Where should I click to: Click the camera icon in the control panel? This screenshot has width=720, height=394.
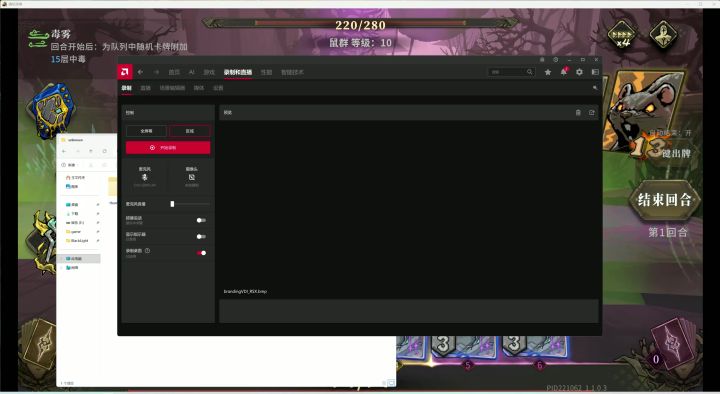coord(191,177)
